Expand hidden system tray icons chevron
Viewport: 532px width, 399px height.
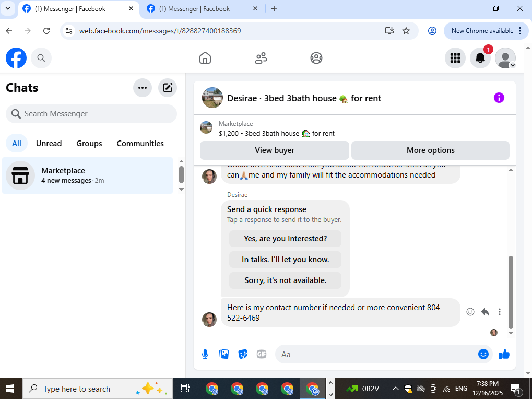pos(396,389)
